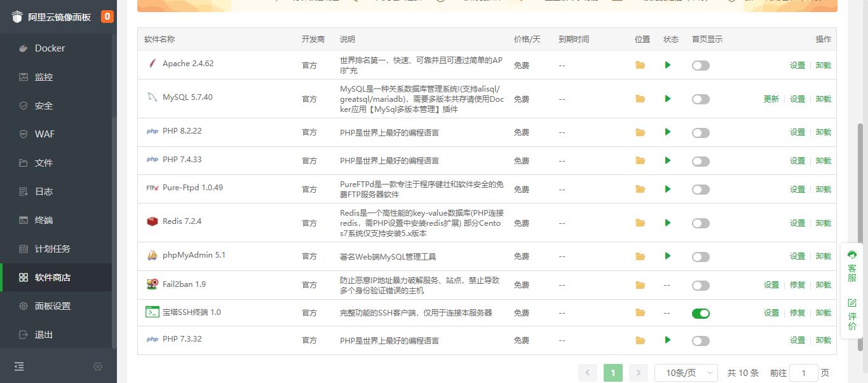
Task: Toggle homepage display for phpMyAdmin 5.1
Action: click(701, 257)
